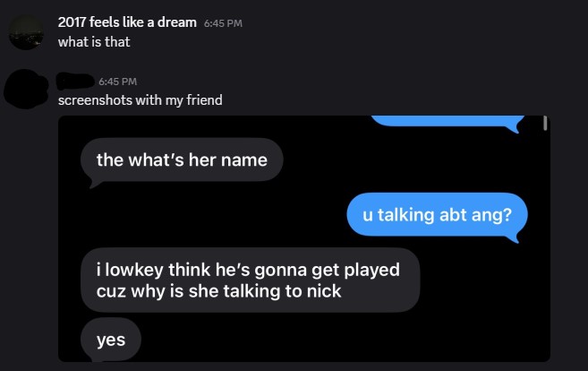Screen dimensions: 588x371
Task: Click timestamp next to the blacked-out username
Action: 118,82
